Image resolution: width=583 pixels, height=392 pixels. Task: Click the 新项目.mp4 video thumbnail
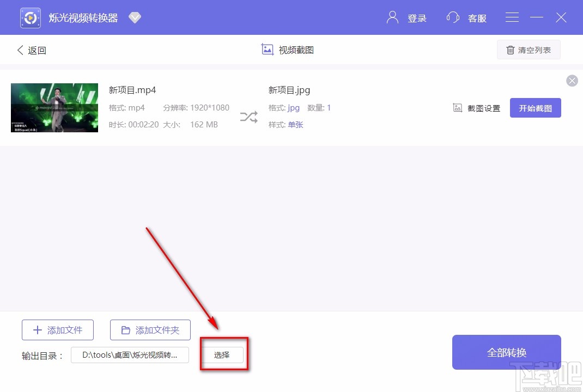click(x=54, y=107)
